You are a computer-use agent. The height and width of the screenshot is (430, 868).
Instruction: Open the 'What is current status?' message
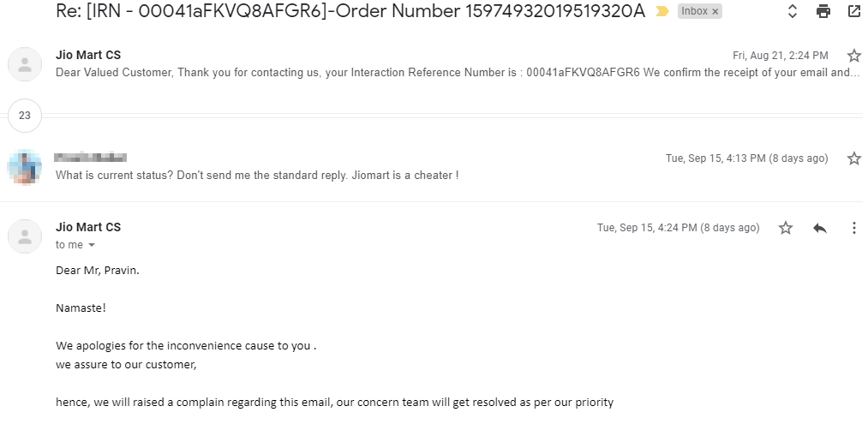(257, 176)
